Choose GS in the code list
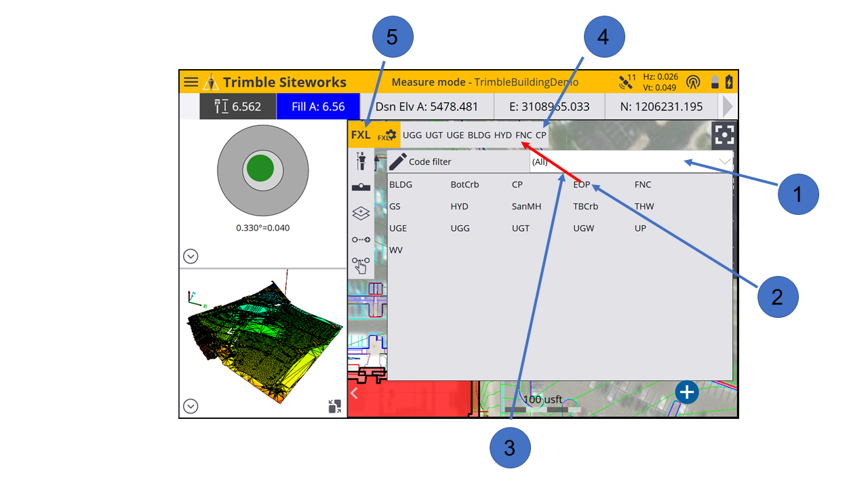Image resolution: width=868 pixels, height=488 pixels. [x=395, y=206]
